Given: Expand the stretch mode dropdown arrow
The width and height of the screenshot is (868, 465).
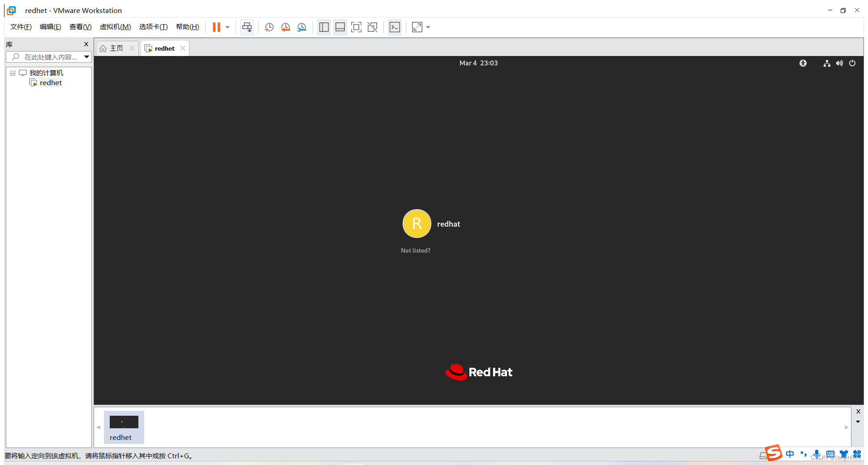Looking at the screenshot, I should [428, 27].
